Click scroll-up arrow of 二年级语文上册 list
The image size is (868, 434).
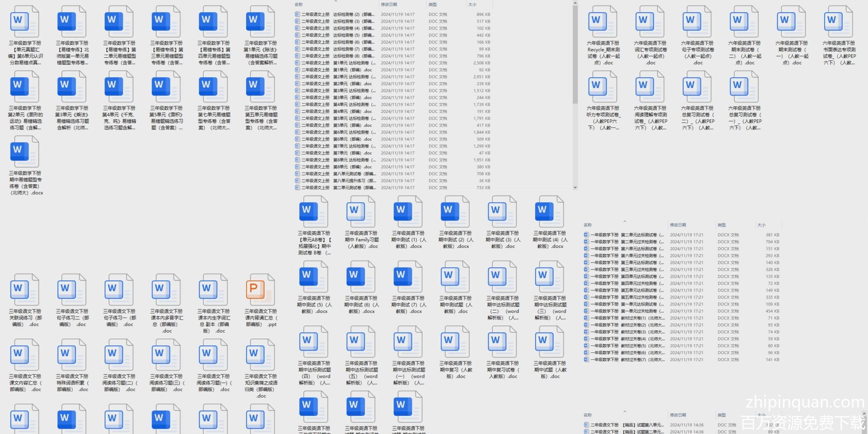(575, 3)
